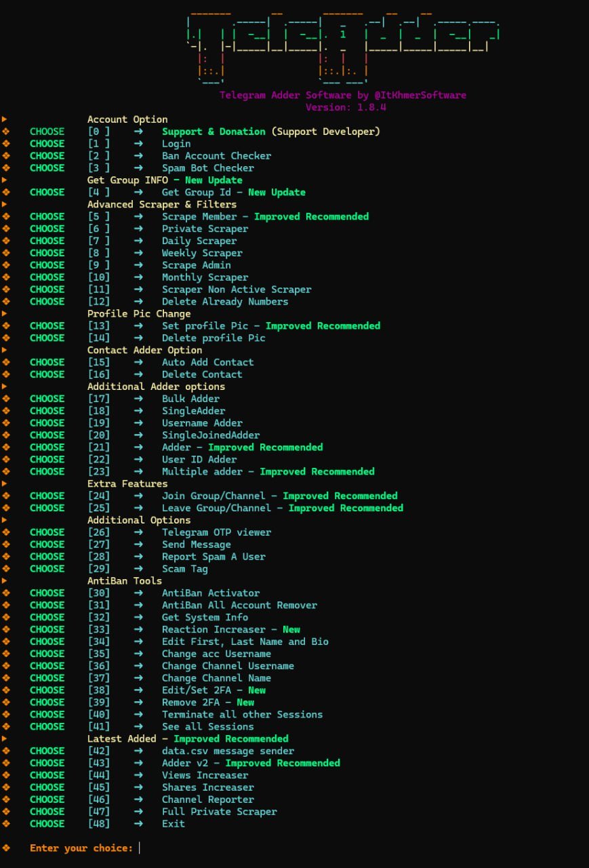This screenshot has width=589, height=868.
Task: Click 'Additional Adder options' heading
Action: pyautogui.click(x=156, y=388)
